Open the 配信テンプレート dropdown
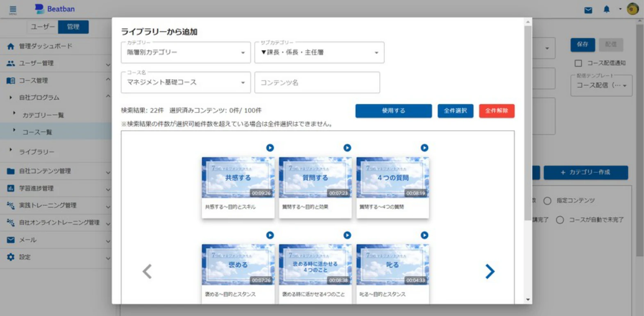644x316 pixels. 601,85
